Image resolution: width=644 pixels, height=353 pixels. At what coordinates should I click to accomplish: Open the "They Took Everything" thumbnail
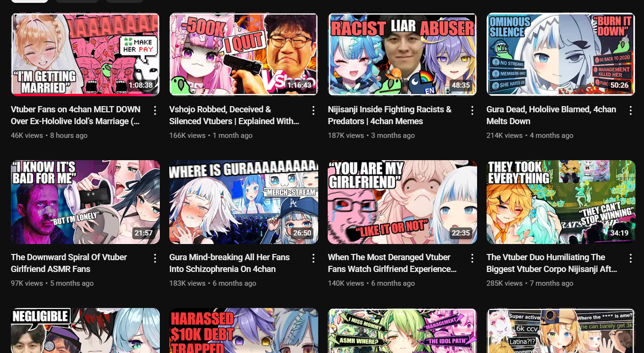[561, 202]
